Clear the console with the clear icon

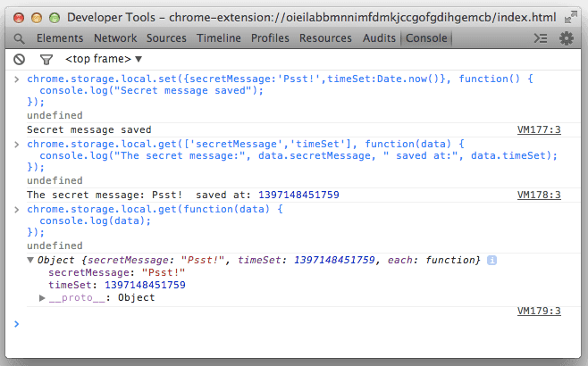pyautogui.click(x=20, y=60)
